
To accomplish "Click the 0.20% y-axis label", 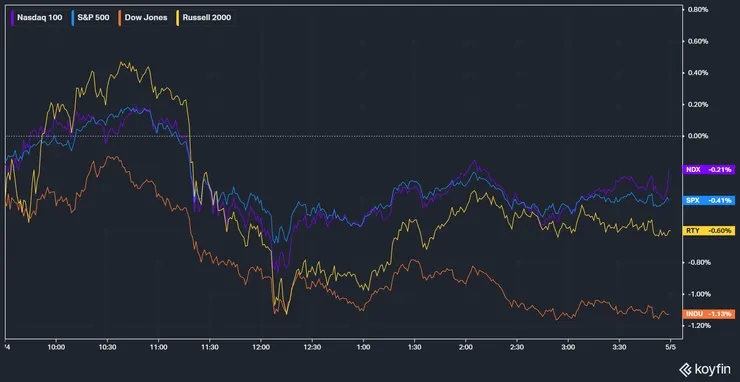I will [699, 104].
